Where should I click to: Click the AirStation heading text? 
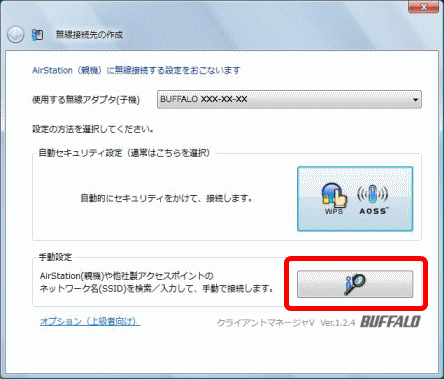click(x=136, y=70)
